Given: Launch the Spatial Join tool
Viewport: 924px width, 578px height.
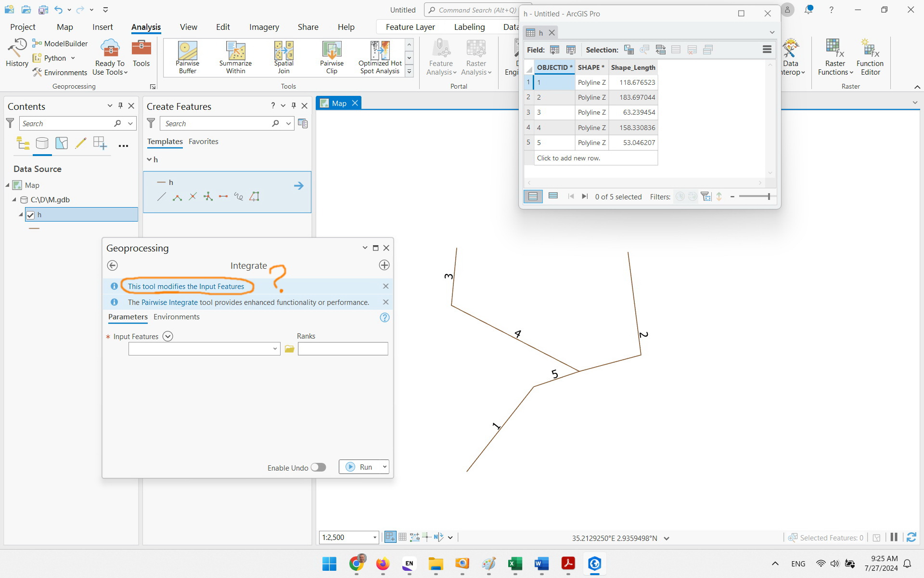Looking at the screenshot, I should pos(283,56).
